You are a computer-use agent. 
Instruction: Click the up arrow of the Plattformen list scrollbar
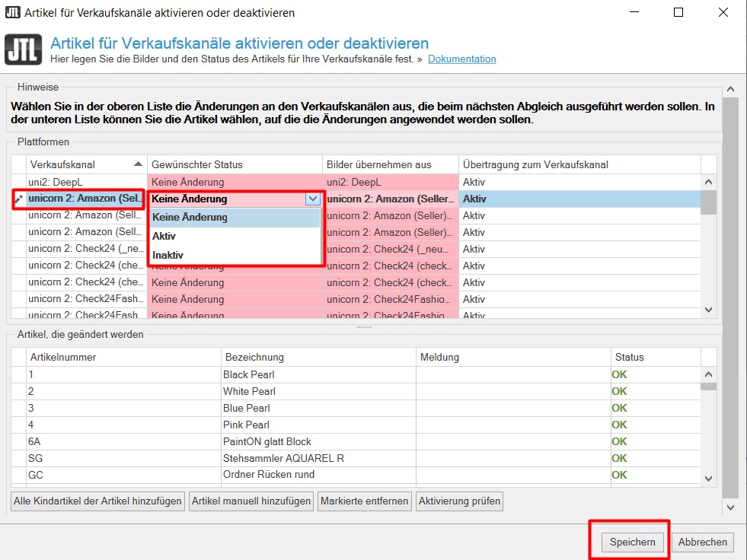708,182
